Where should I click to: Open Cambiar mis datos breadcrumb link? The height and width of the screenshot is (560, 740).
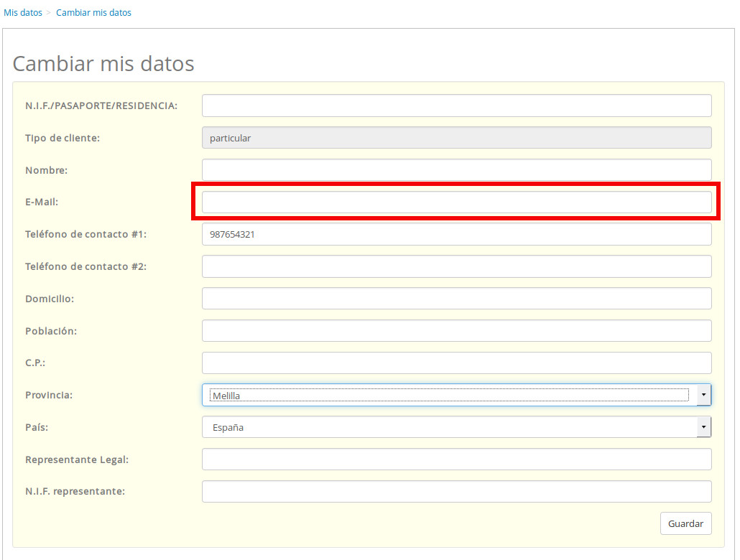tap(93, 12)
